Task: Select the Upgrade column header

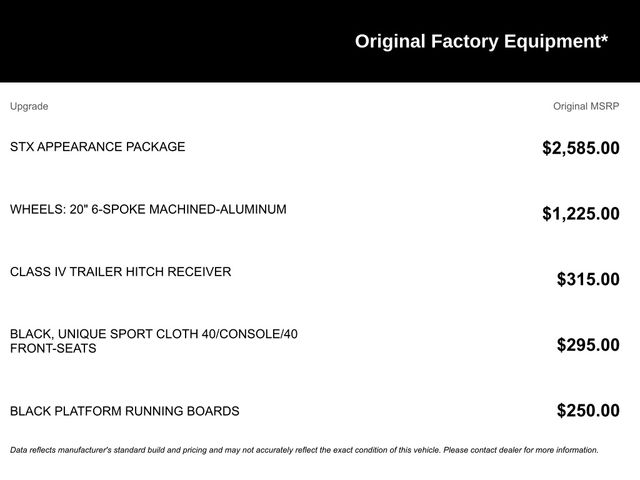Action: (x=29, y=106)
